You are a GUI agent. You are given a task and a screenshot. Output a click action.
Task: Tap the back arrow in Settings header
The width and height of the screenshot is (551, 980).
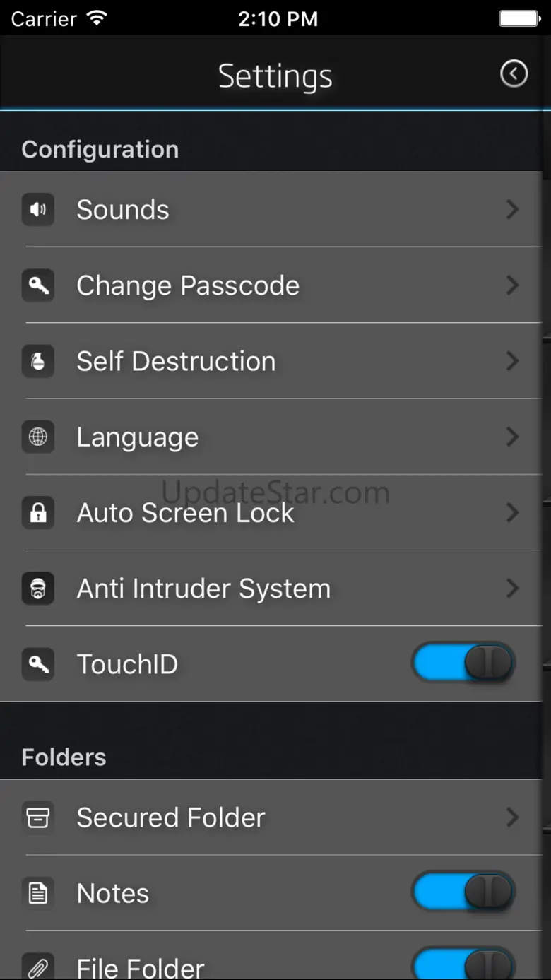coord(514,73)
